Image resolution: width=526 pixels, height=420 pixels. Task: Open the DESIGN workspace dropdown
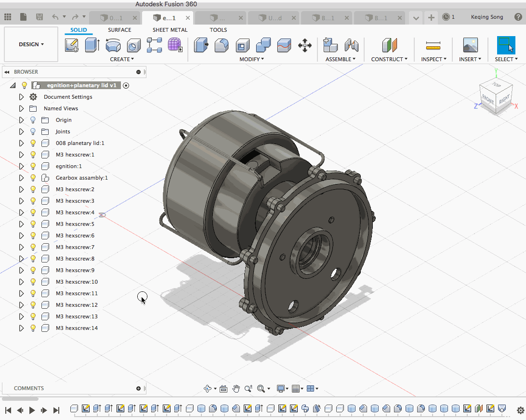(x=31, y=44)
